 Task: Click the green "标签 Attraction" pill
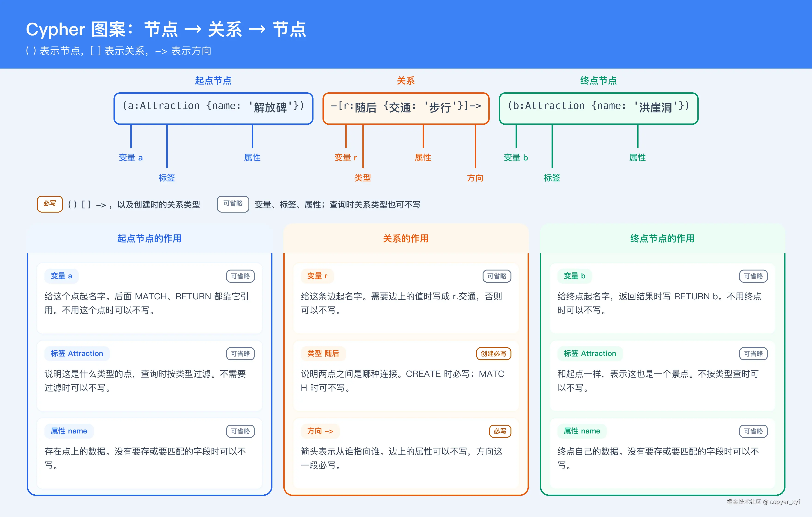coord(590,353)
